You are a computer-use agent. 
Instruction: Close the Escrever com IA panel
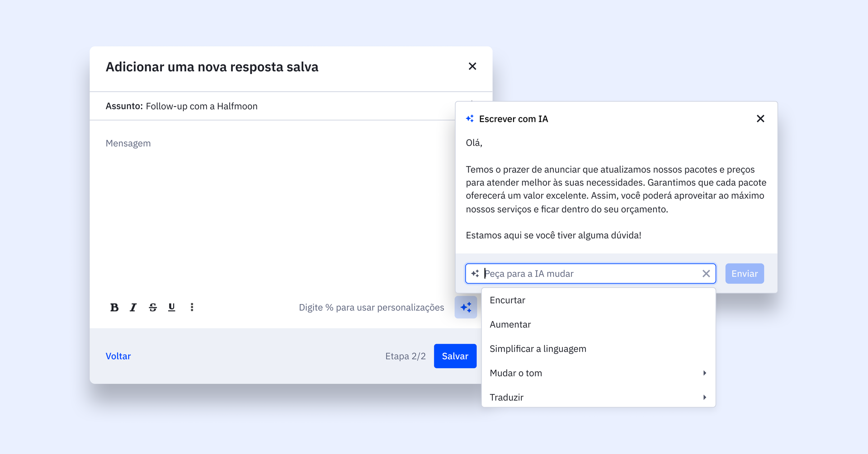(x=760, y=119)
